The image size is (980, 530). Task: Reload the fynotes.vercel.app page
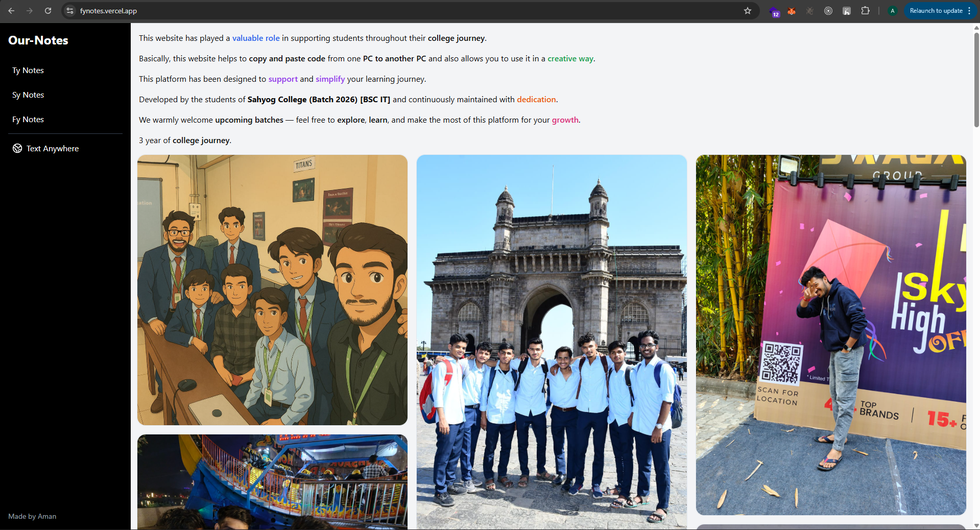pyautogui.click(x=48, y=11)
